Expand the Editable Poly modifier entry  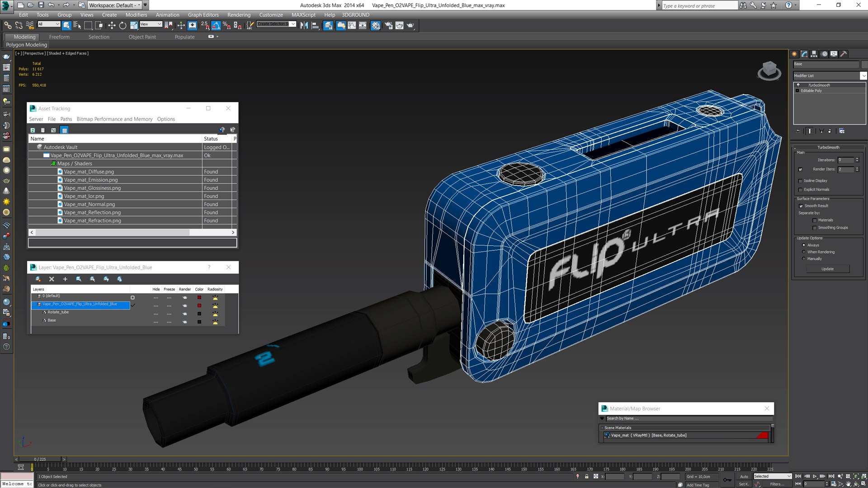[797, 91]
